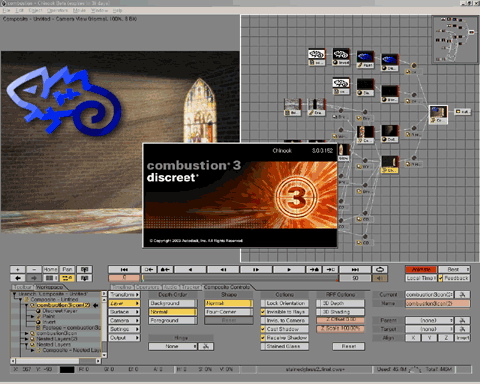Toggle the 3D Depth RPF option
Image resolution: width=480 pixels, height=384 pixels.
(340, 303)
